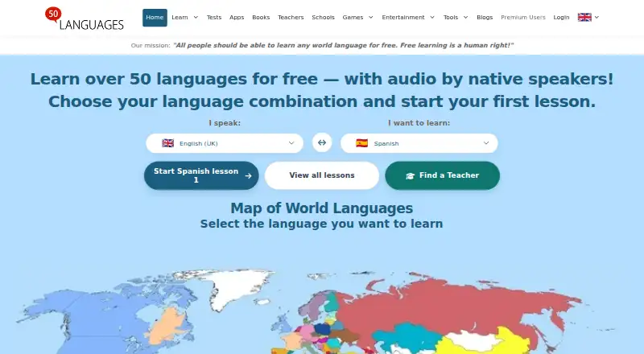This screenshot has width=644, height=354.
Task: Swap languages with the double-arrow button
Action: 322,142
